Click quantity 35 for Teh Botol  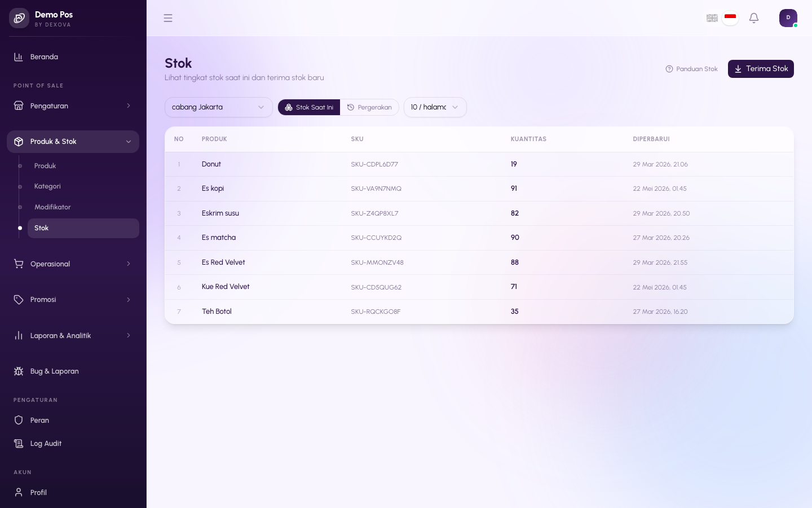click(515, 312)
